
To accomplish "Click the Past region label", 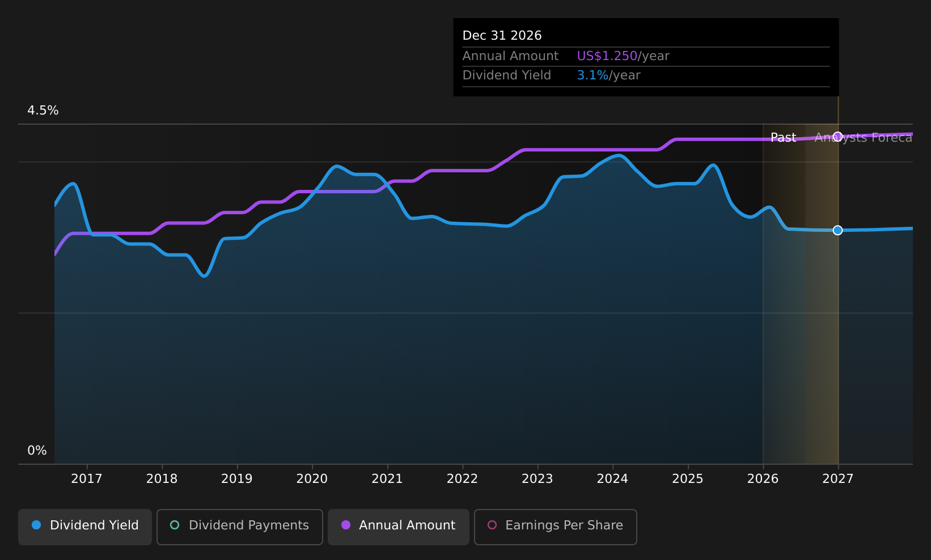I will pyautogui.click(x=784, y=138).
